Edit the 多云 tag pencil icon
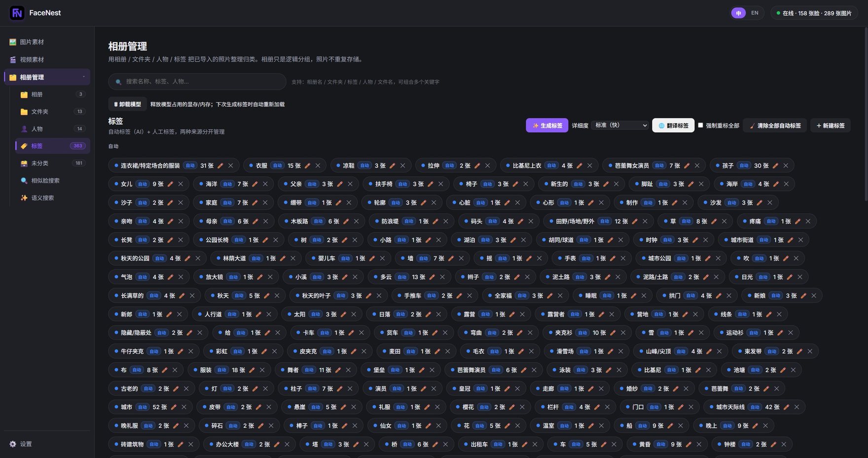868x458 pixels. (x=432, y=277)
